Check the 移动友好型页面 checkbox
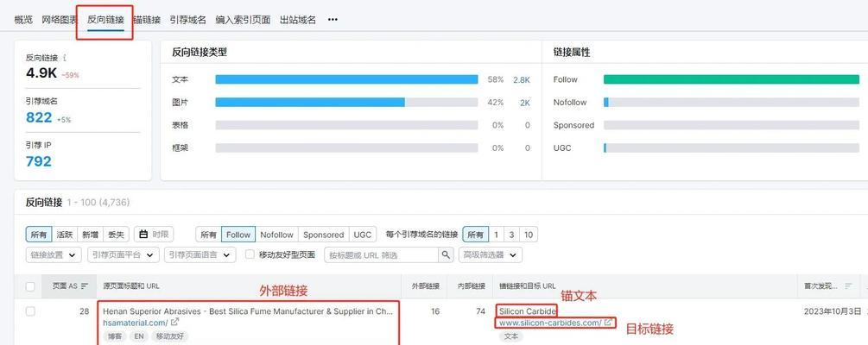The image size is (868, 345). [250, 254]
